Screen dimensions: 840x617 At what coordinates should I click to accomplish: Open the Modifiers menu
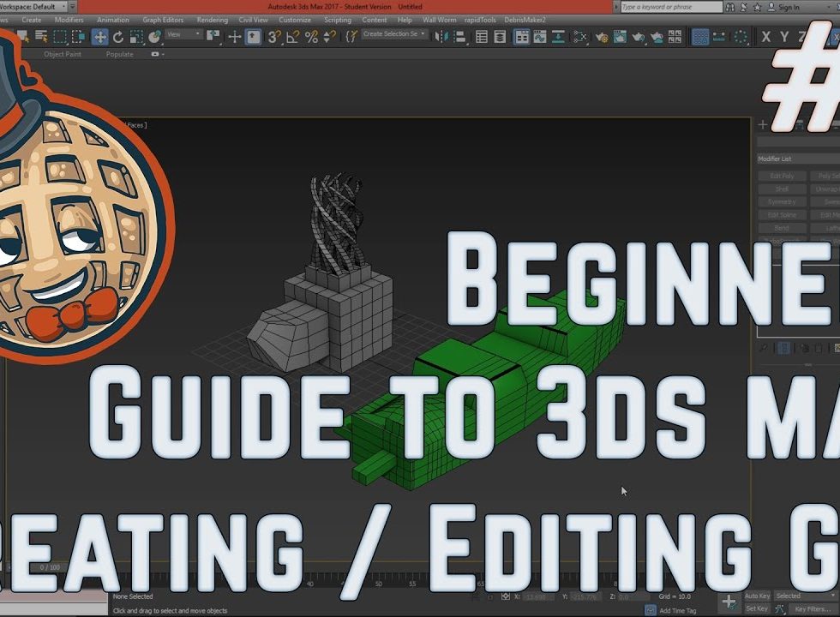point(69,20)
